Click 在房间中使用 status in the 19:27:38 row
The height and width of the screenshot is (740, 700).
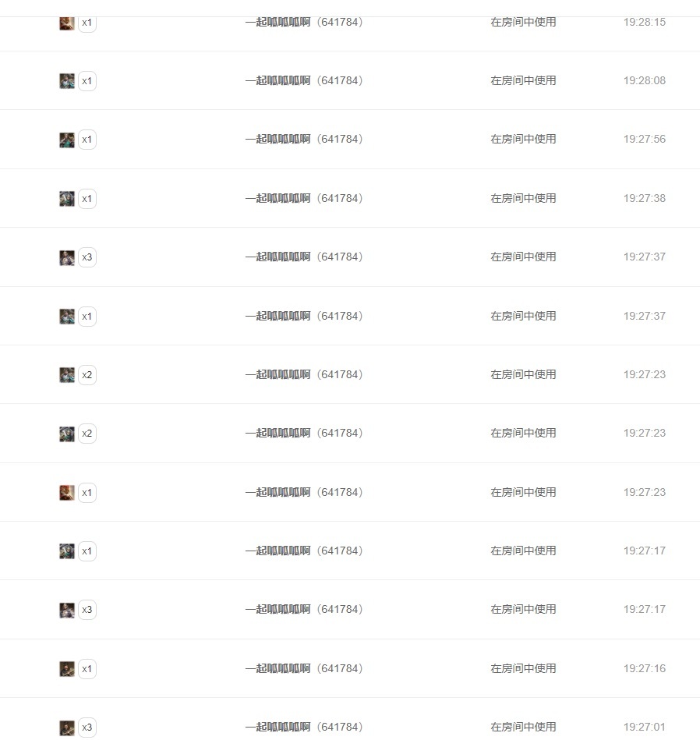pyautogui.click(x=523, y=198)
